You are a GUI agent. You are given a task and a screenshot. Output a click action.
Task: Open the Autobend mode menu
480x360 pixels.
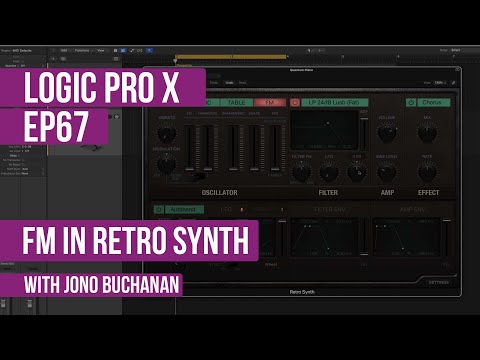click(x=184, y=210)
